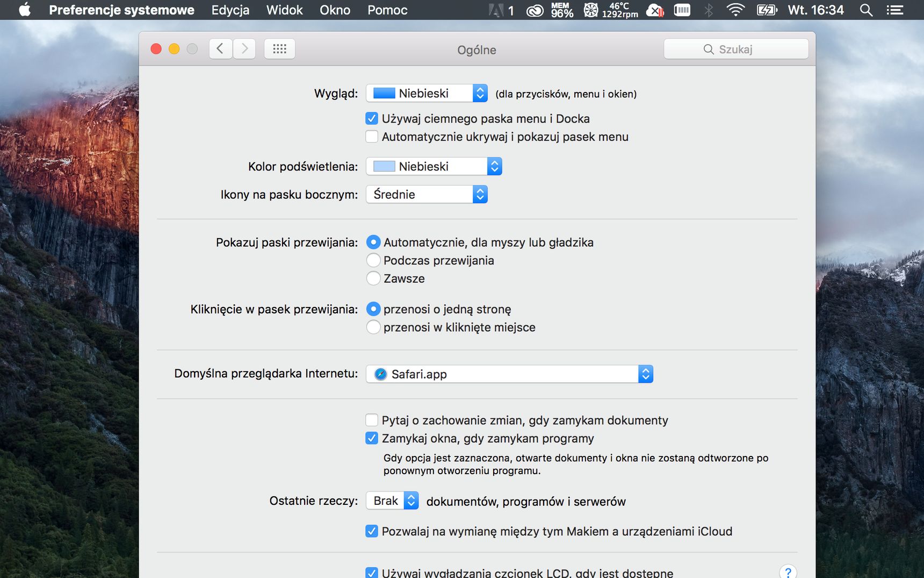Image resolution: width=924 pixels, height=578 pixels.
Task: Click label 'dokumentów, programów i serwerów'
Action: pos(526,502)
